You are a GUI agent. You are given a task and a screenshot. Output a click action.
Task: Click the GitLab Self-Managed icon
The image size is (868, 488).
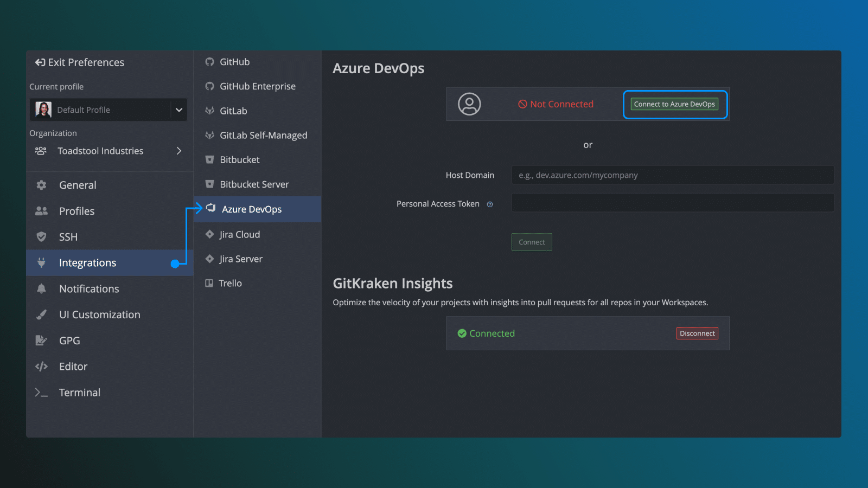(x=209, y=135)
